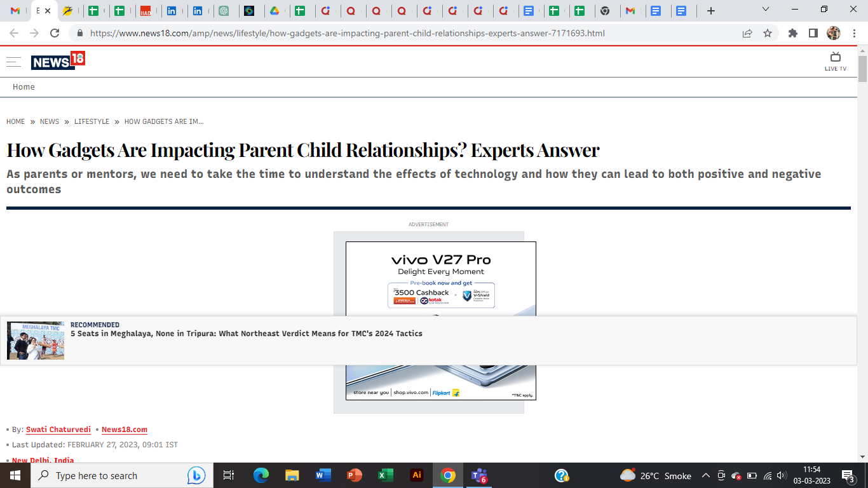Click the Chrome taskbar icon

tap(448, 475)
